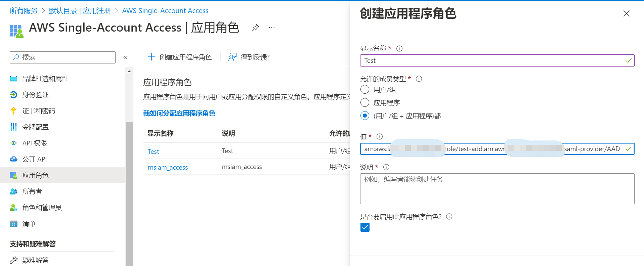This screenshot has width=644, height=266.
Task: Click the info icon next to 值
Action: pyautogui.click(x=380, y=136)
